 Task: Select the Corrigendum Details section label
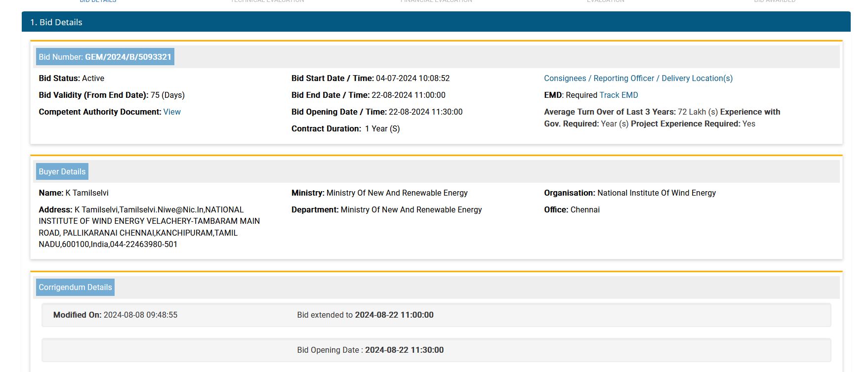pos(75,287)
